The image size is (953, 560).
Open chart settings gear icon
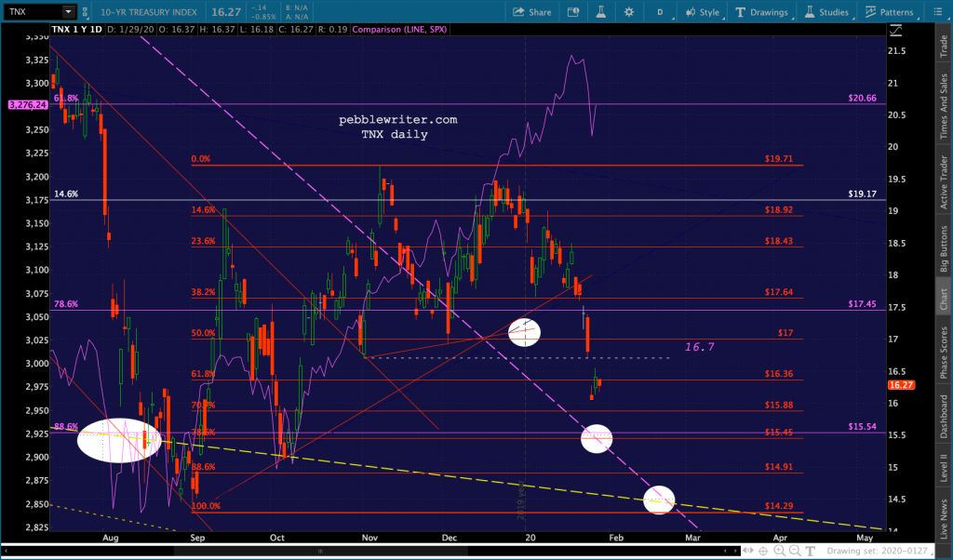coord(629,12)
